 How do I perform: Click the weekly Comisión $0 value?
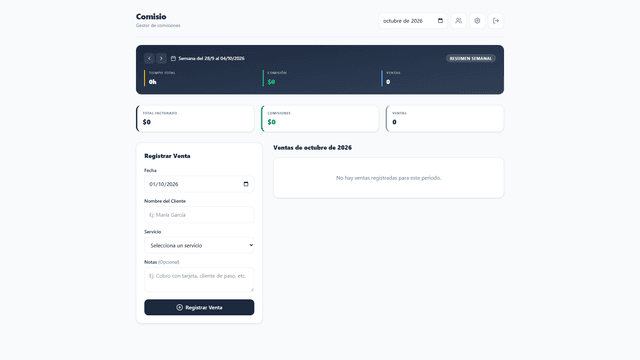[x=271, y=82]
